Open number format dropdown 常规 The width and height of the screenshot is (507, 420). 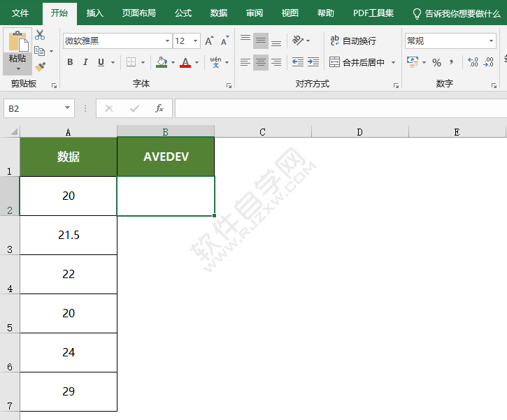point(491,41)
